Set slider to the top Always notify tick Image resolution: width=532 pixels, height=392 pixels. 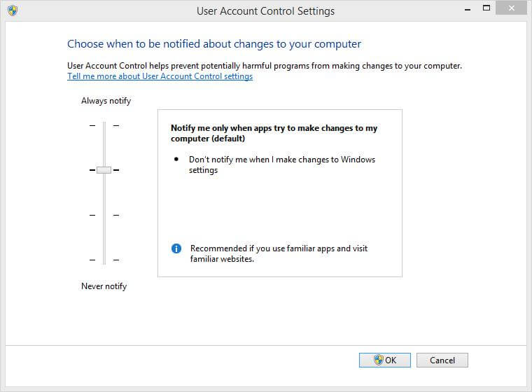tap(104, 125)
